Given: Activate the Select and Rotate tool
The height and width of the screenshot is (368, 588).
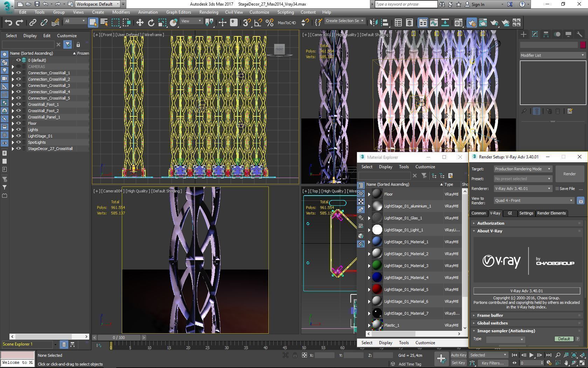Looking at the screenshot, I should 151,23.
